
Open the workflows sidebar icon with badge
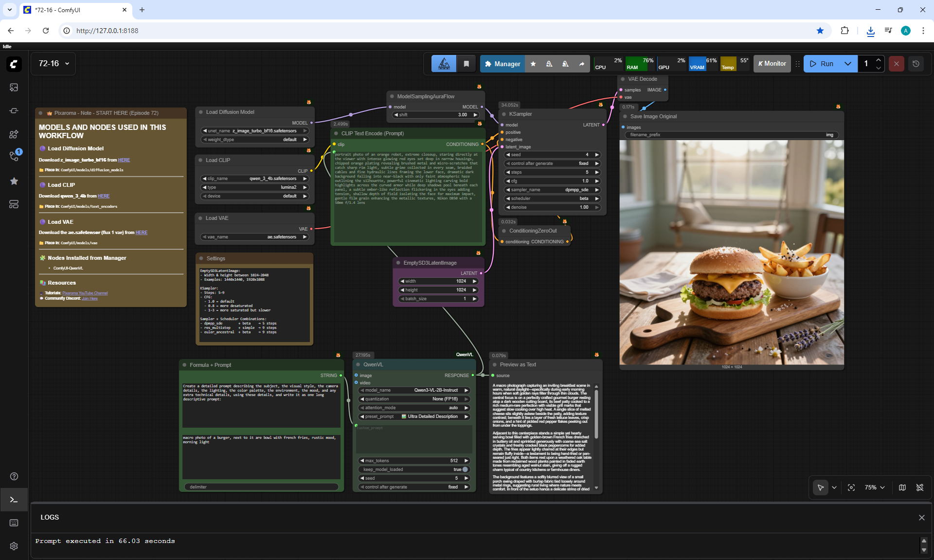coord(14,156)
